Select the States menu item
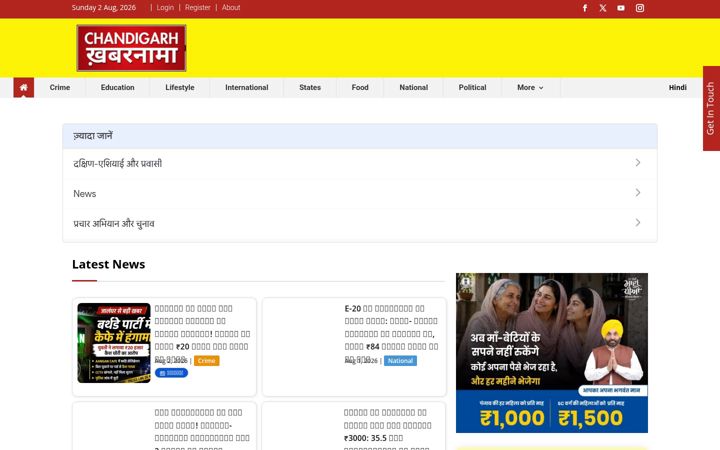This screenshot has height=450, width=720. [x=310, y=87]
